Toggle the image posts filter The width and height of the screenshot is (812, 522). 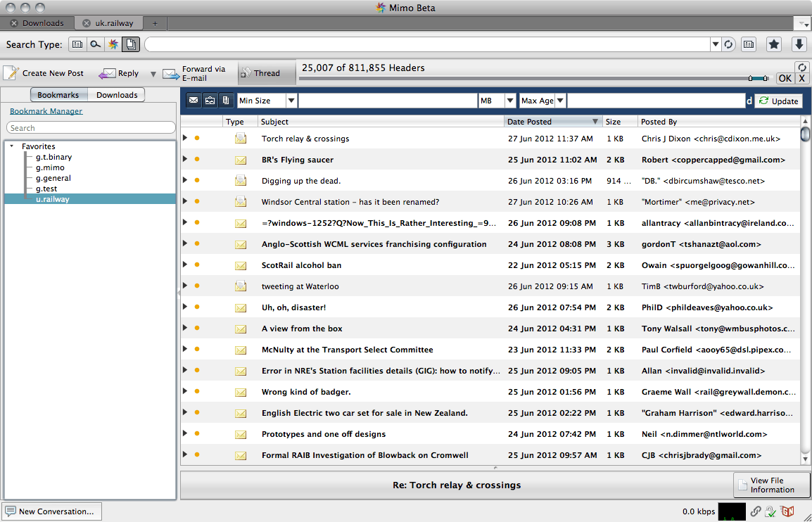click(210, 101)
